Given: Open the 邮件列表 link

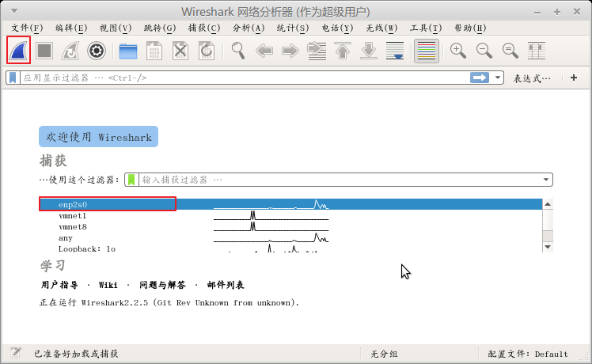Looking at the screenshot, I should (x=226, y=285).
